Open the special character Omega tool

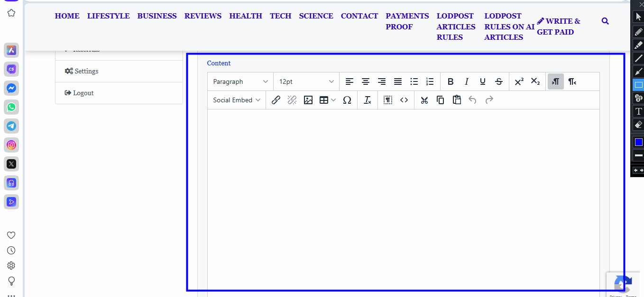347,100
